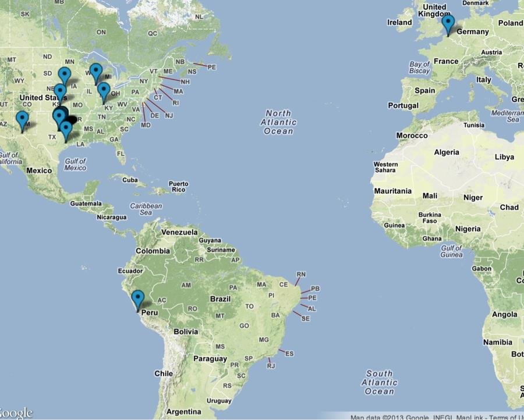Select the 'Angola' country label
This screenshot has width=524, height=420.
[505, 315]
